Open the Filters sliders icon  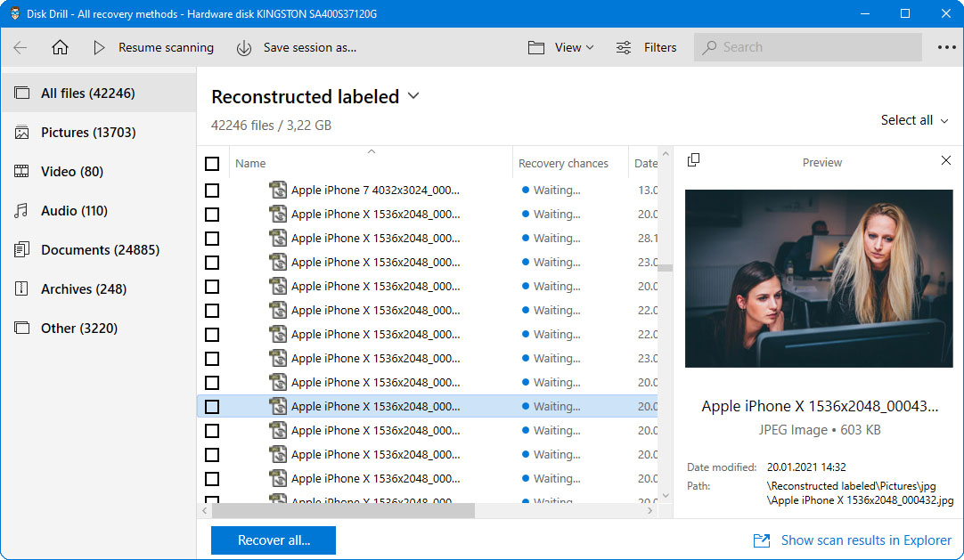(625, 48)
